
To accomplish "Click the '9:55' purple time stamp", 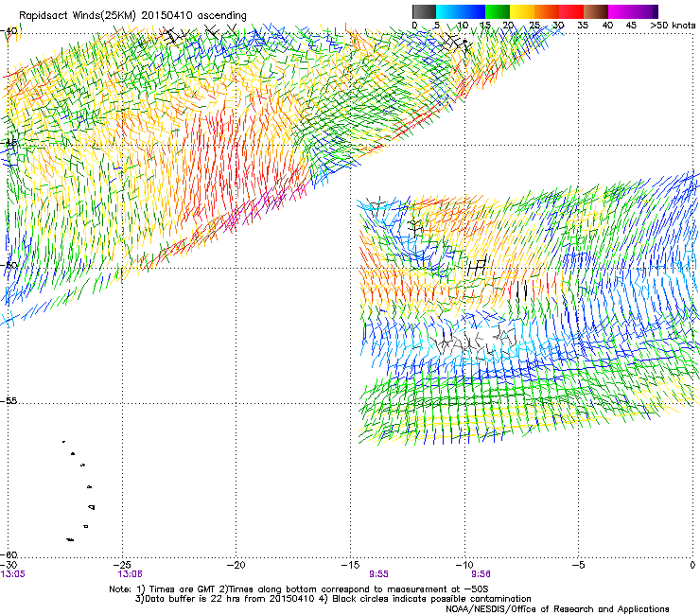I will click(378, 574).
